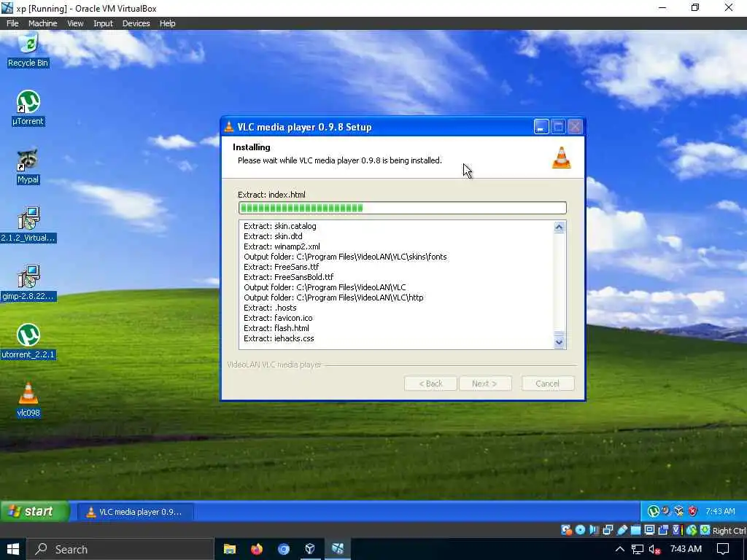Click the VirtualBox shared folders indicator
This screenshot has width=747, height=560.
coord(635,530)
